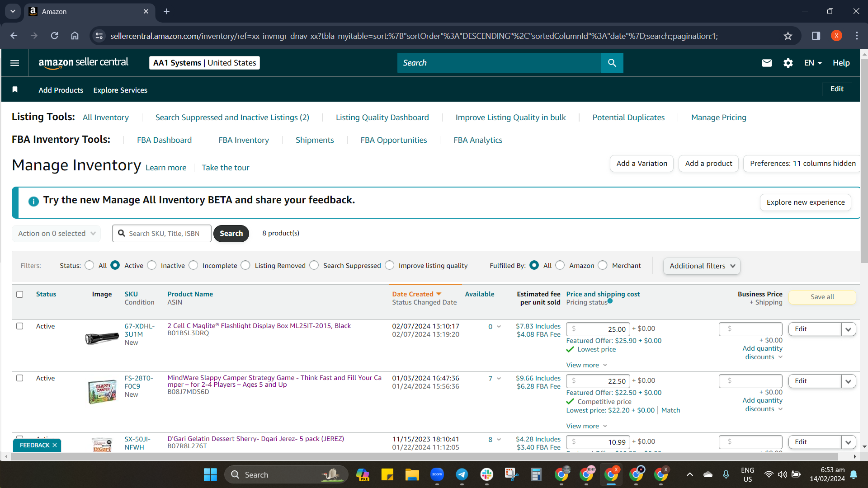The width and height of the screenshot is (868, 488).
Task: Open the All Inventory listing tool
Action: tap(106, 117)
